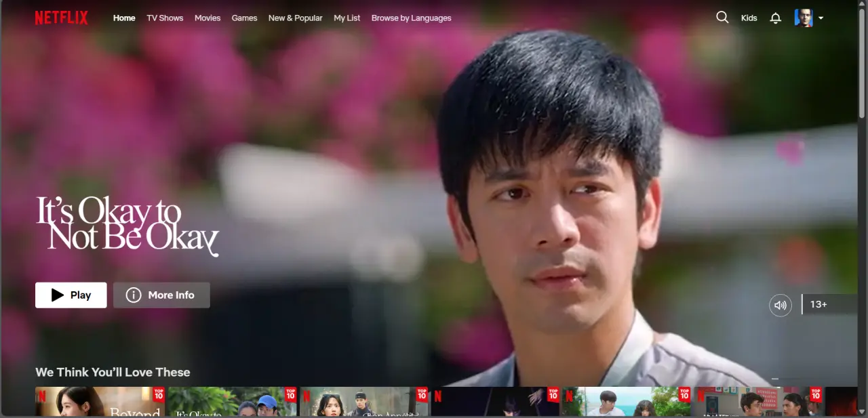Go to the Home tab
868x418 pixels.
[x=124, y=18]
